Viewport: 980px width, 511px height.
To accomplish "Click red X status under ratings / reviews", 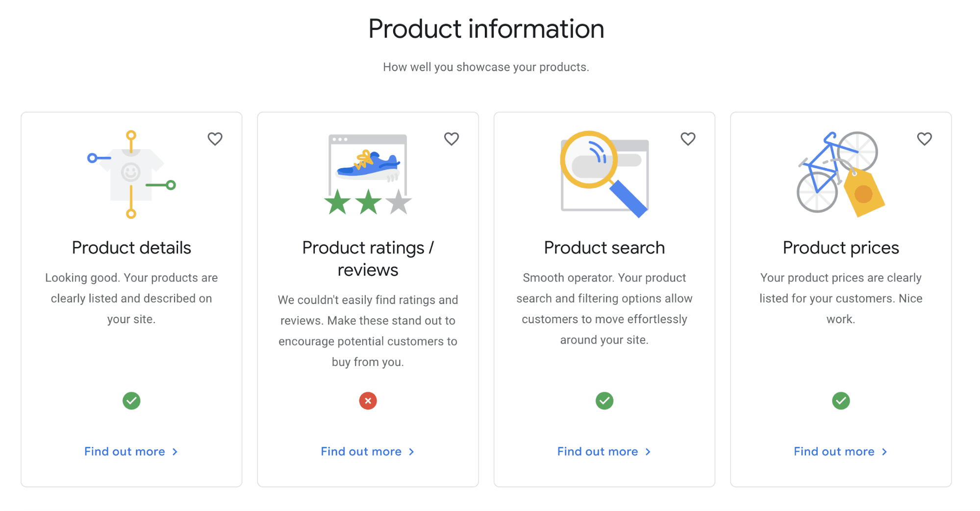I will [368, 401].
